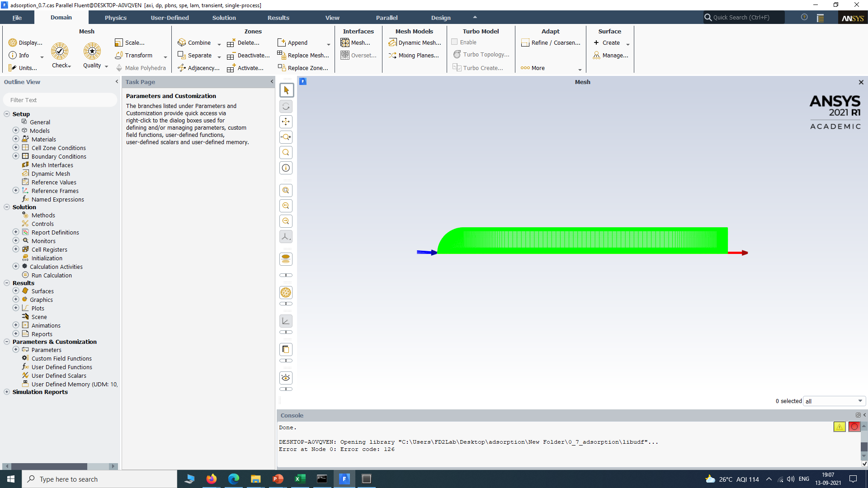Expand Boundary Conditions tree node
This screenshot has width=868, height=488.
(x=16, y=156)
